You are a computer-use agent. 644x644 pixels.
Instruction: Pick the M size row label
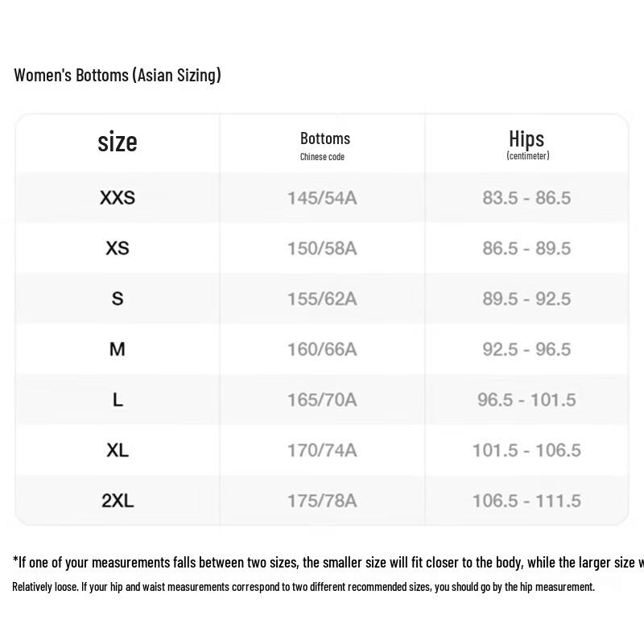coord(118,349)
